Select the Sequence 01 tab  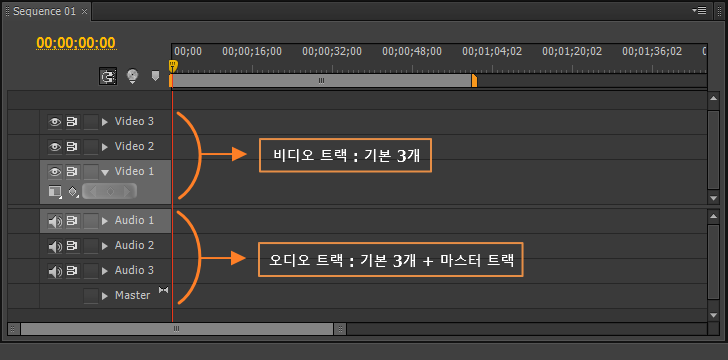click(x=44, y=12)
